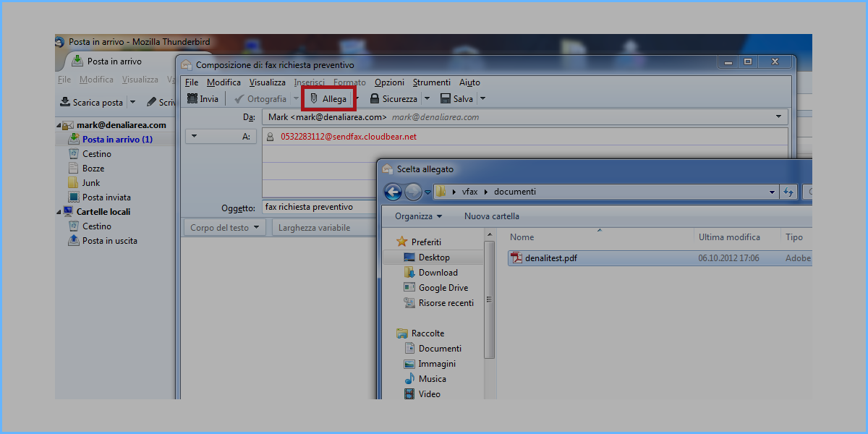Click Nuova cartella in the file dialog
Image resolution: width=868 pixels, height=434 pixels.
(491, 216)
